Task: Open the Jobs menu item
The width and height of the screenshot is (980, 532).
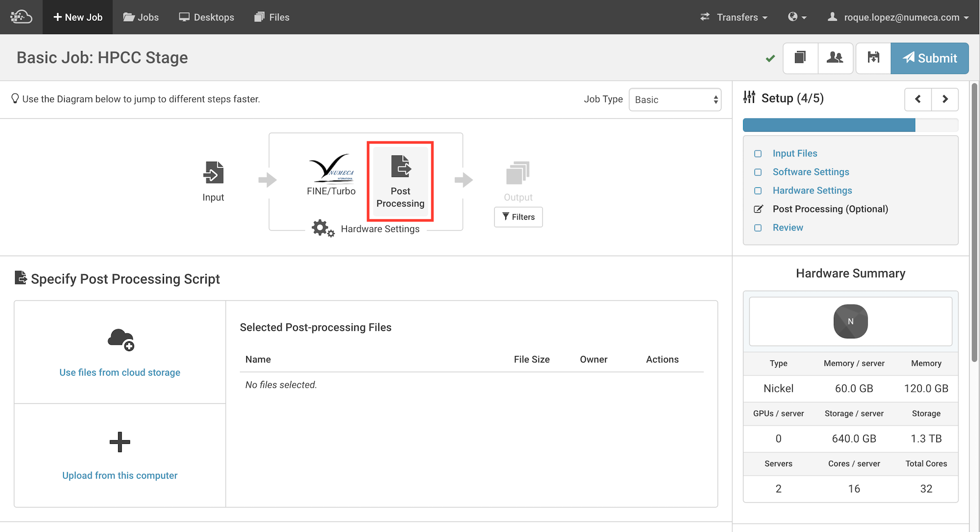Action: pos(141,17)
